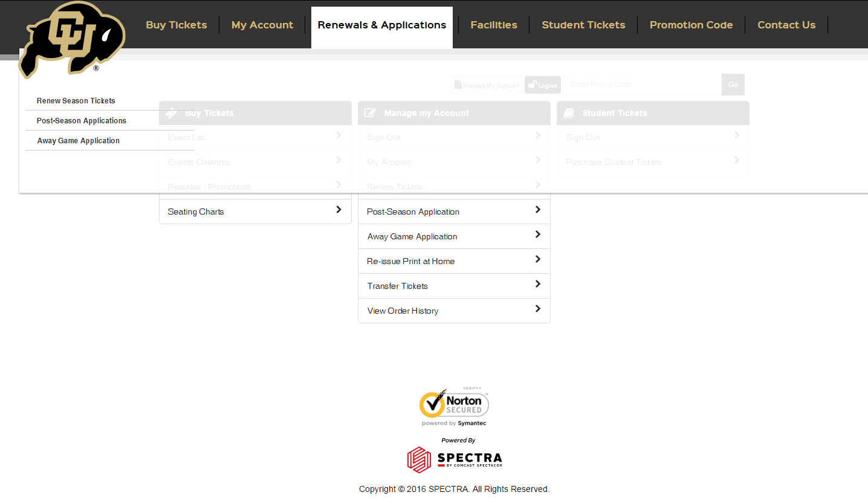
Task: Click the arrow beside Transfer Tickets
Action: [x=537, y=284]
